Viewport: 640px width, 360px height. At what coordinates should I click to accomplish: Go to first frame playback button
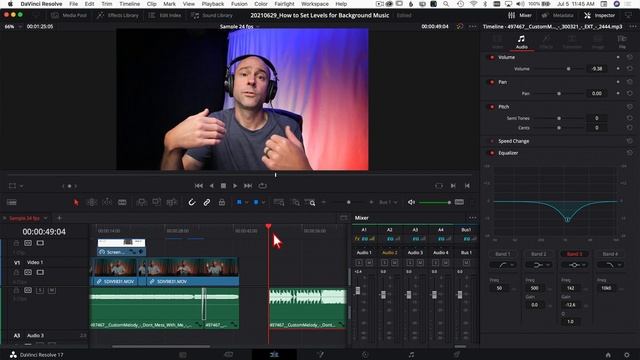coord(199,186)
